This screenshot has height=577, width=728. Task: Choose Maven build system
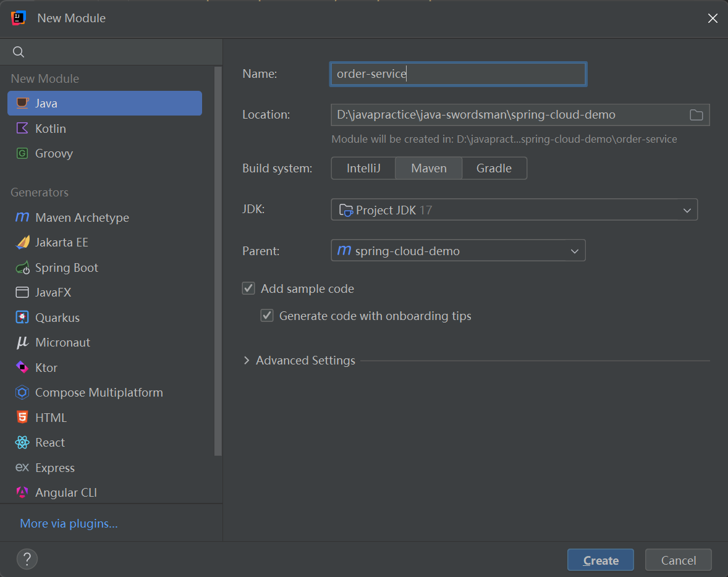click(x=428, y=168)
